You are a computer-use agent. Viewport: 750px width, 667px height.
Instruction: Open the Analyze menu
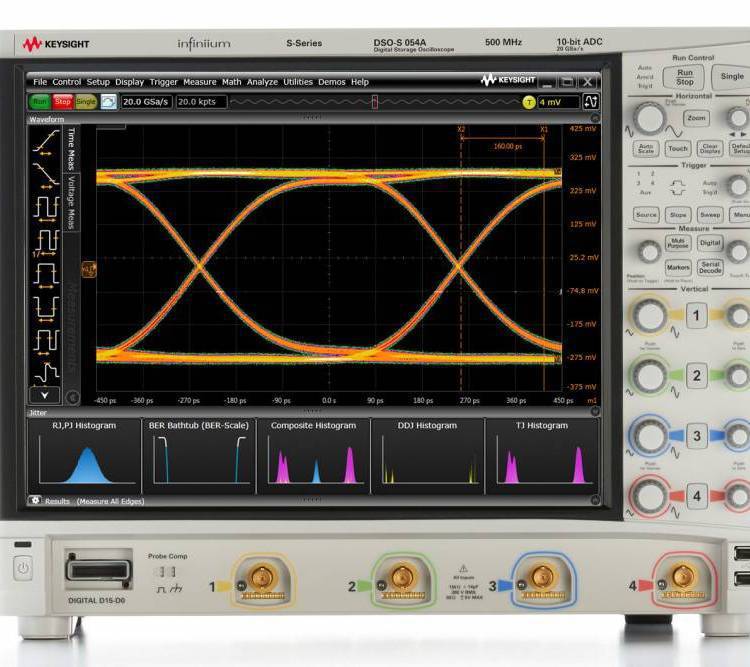262,82
